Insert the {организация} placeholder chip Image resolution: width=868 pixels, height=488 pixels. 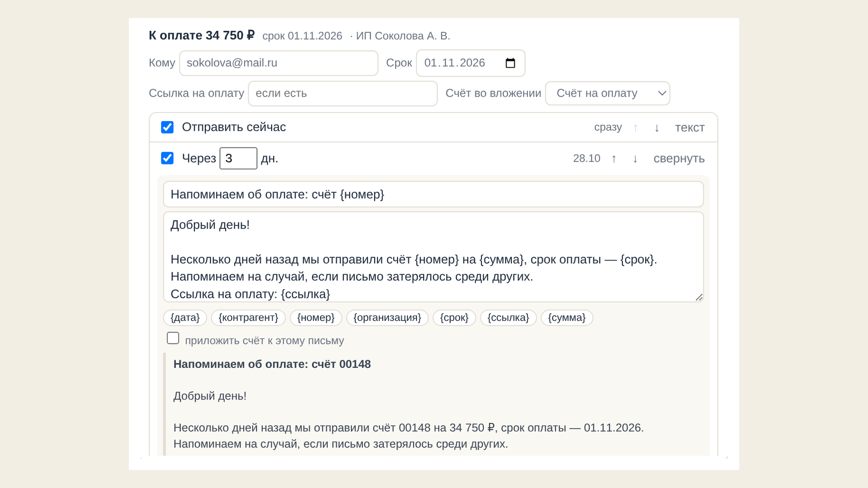click(x=387, y=318)
